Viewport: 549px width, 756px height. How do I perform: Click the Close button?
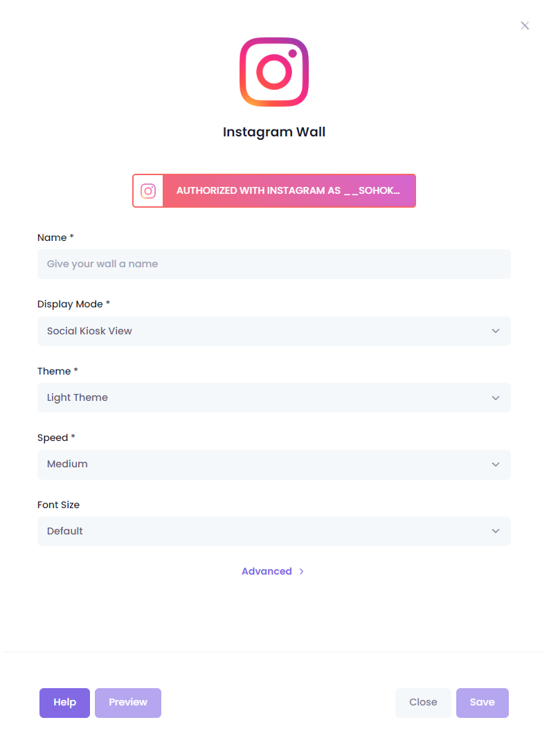pyautogui.click(x=423, y=703)
